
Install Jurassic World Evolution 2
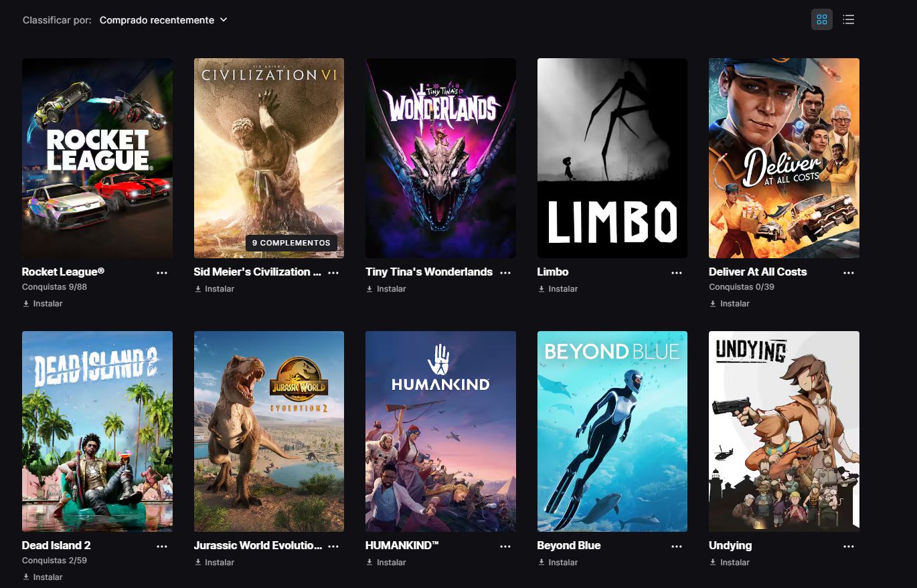pos(214,563)
